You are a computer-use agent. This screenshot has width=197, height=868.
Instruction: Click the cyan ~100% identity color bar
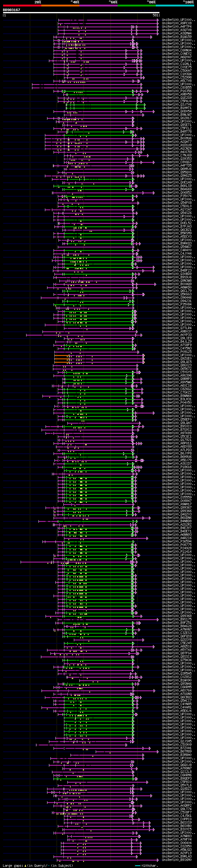tap(175, 6)
